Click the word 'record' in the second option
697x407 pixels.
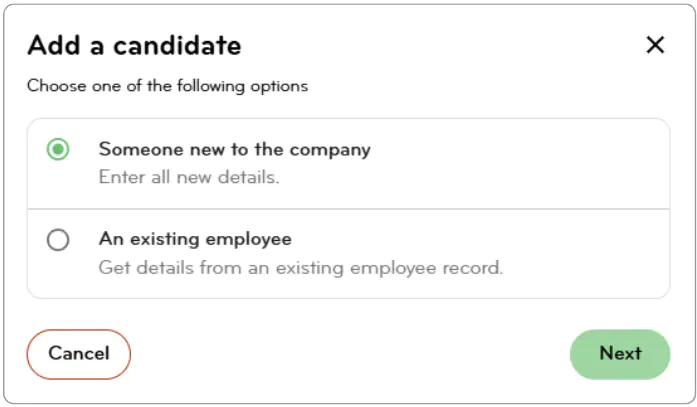point(474,268)
